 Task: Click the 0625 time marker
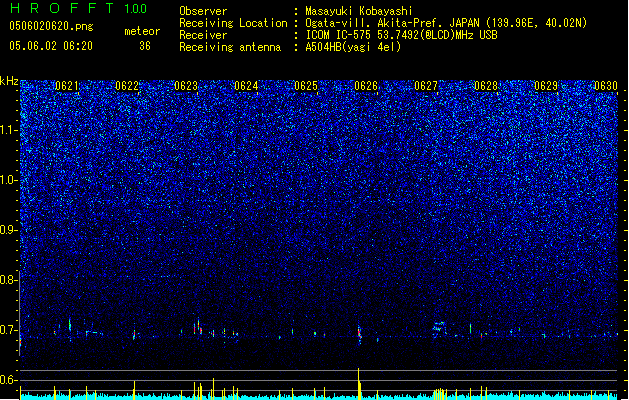click(x=306, y=85)
